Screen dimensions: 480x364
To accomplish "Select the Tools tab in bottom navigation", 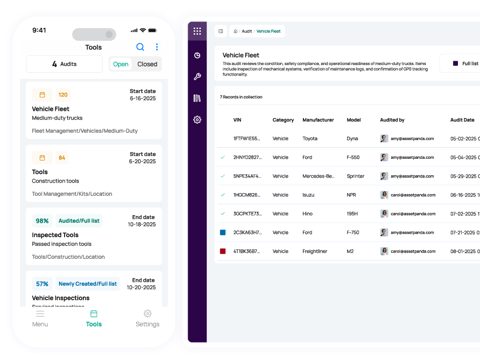I will (x=94, y=318).
